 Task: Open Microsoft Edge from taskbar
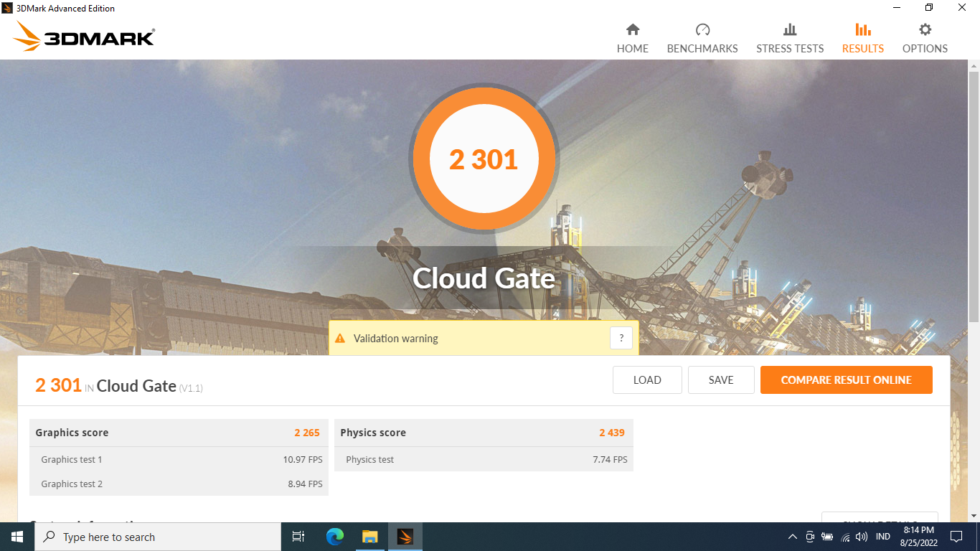point(335,537)
